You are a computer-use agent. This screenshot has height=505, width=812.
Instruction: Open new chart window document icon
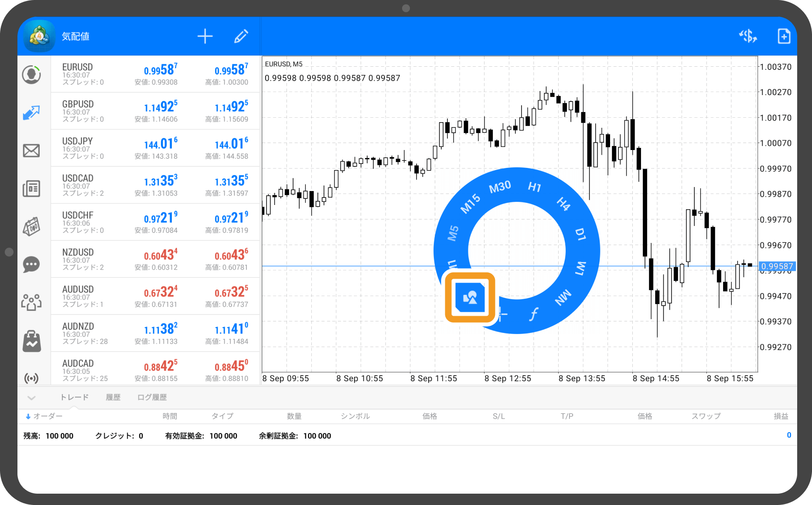tap(784, 36)
